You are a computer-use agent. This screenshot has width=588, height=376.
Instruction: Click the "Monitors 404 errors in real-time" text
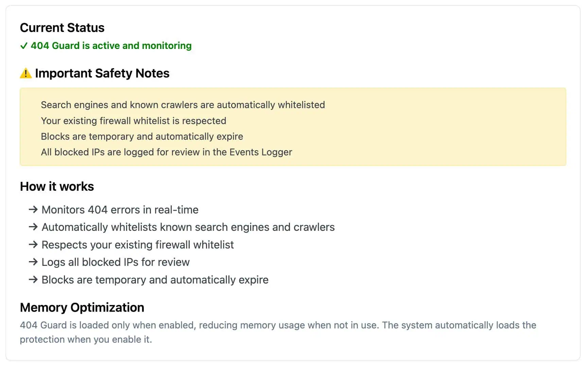(120, 210)
